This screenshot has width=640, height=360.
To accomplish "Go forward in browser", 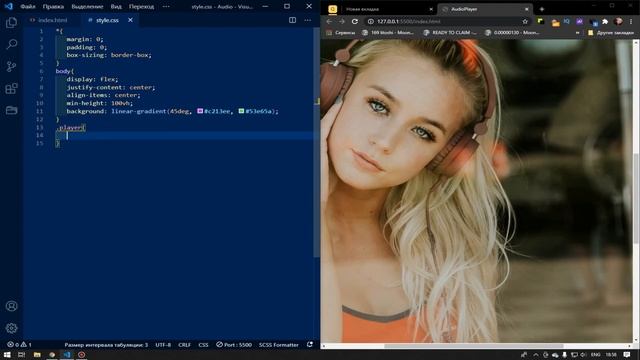I will pos(342,21).
